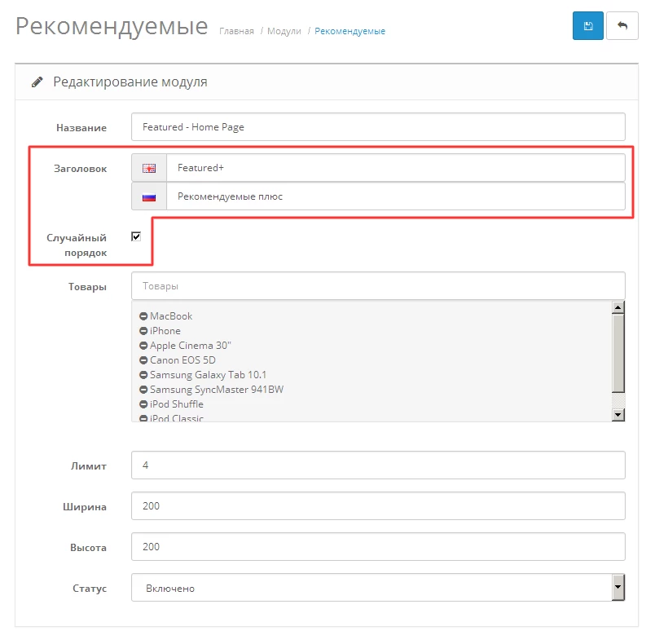The width and height of the screenshot is (655, 644).
Task: Go to Главная breadcrumb link
Action: coord(236,31)
